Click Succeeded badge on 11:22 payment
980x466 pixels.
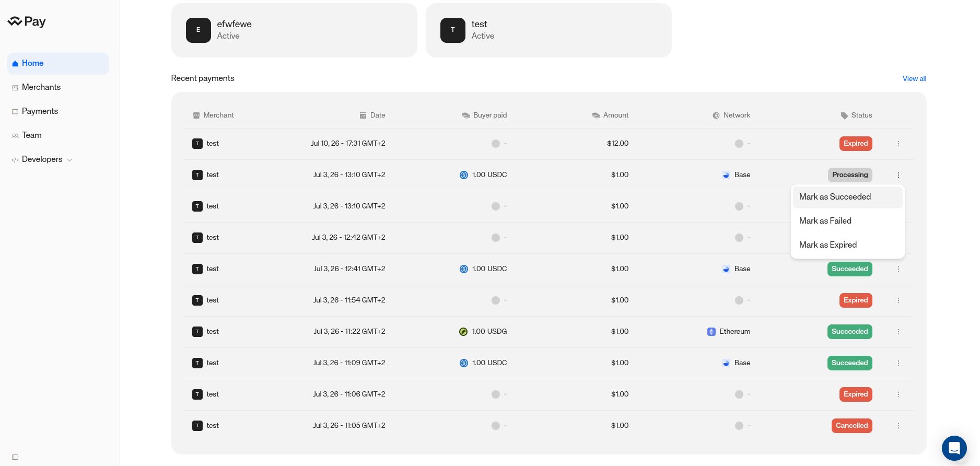point(850,332)
